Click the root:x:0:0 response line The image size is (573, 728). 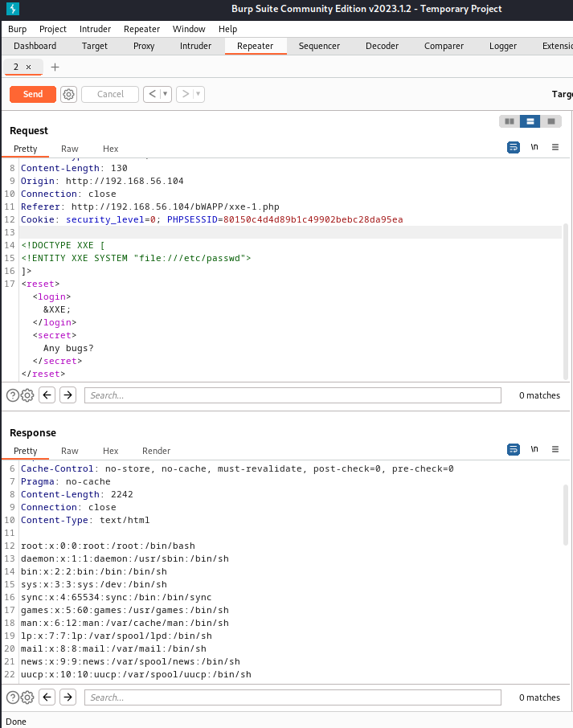pos(108,546)
